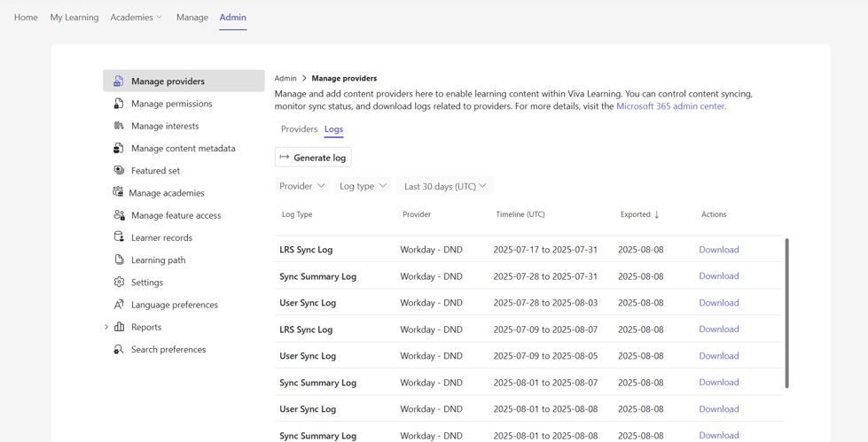The image size is (868, 442).
Task: Click the Settings gear icon
Action: pyautogui.click(x=119, y=283)
